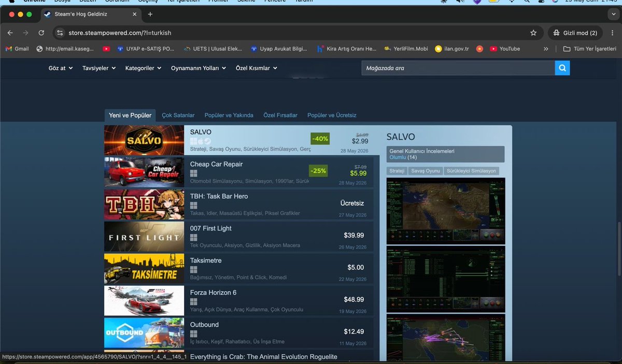
Task: Go back with the browser back arrow
Action: [10, 33]
